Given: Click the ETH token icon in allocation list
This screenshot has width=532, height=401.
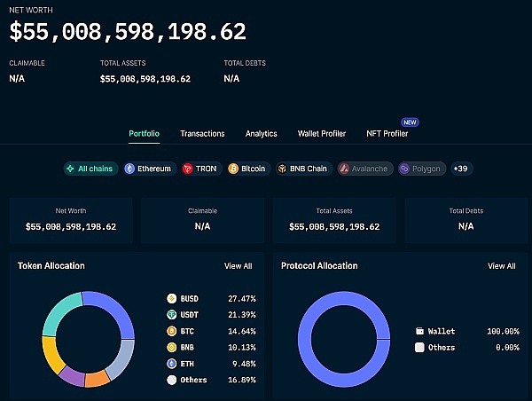Looking at the screenshot, I should tap(172, 363).
